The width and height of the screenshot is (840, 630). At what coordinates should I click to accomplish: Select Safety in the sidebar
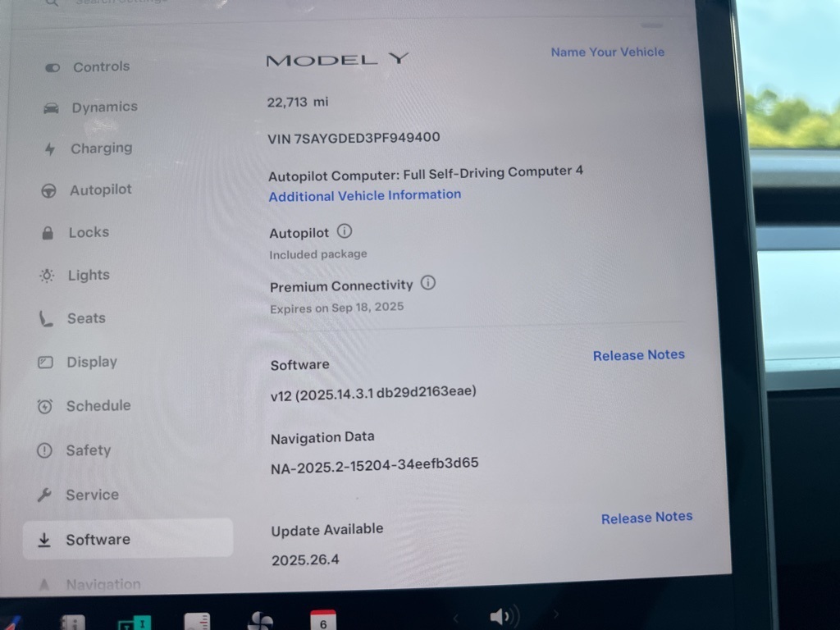click(x=87, y=450)
